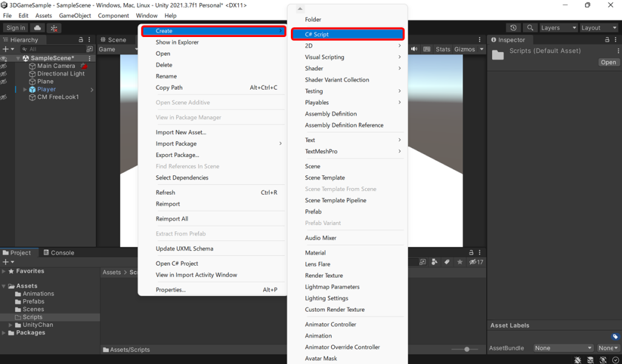622x364 pixels.
Task: Choose Show in Explorer from context menu
Action: click(177, 42)
